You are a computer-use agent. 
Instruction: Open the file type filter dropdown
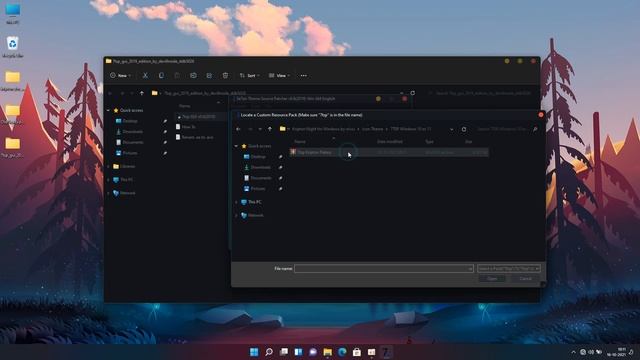tap(509, 269)
